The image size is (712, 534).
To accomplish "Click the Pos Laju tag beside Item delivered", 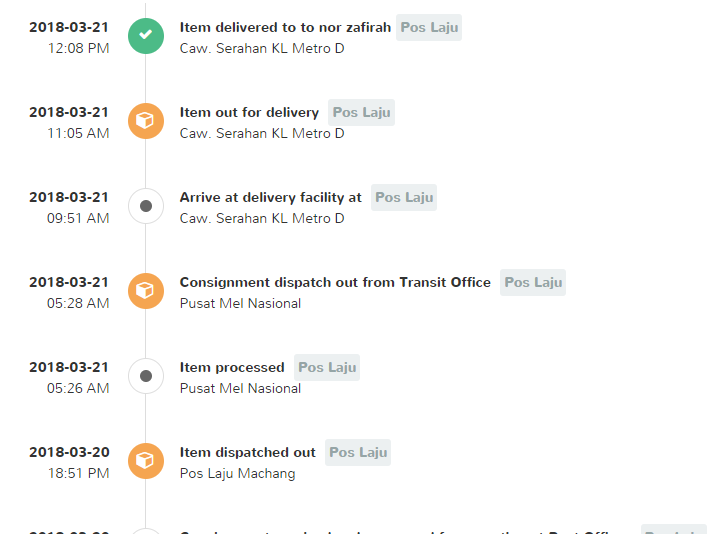I will pyautogui.click(x=429, y=28).
